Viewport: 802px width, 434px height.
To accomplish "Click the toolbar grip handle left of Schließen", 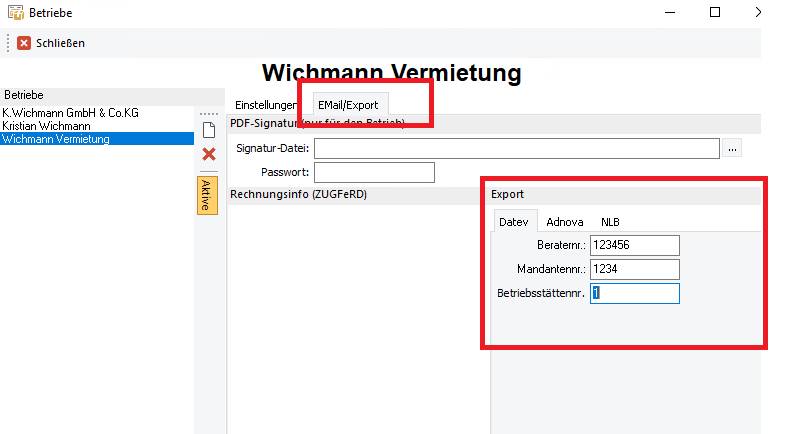I will (8, 43).
